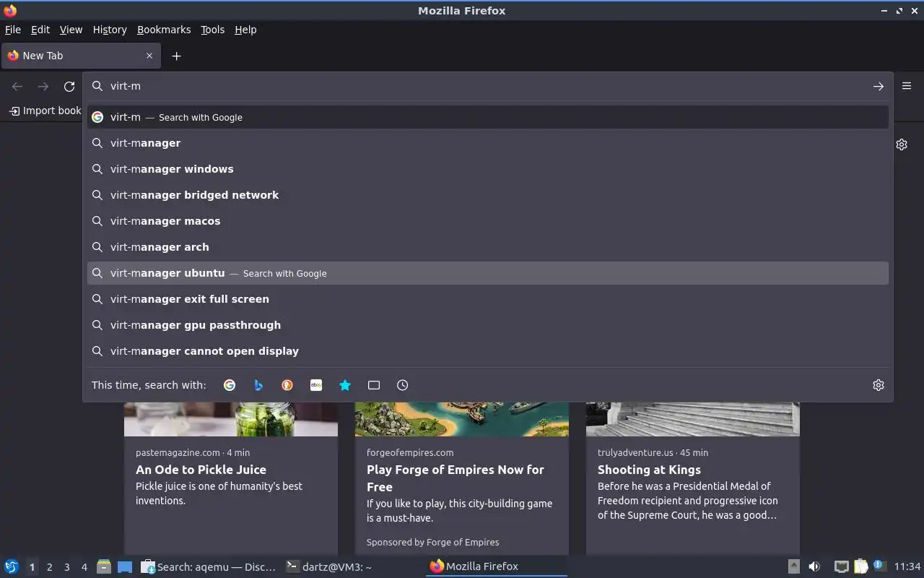Open new tab page personalize gear
The width and height of the screenshot is (924, 578).
[x=902, y=144]
